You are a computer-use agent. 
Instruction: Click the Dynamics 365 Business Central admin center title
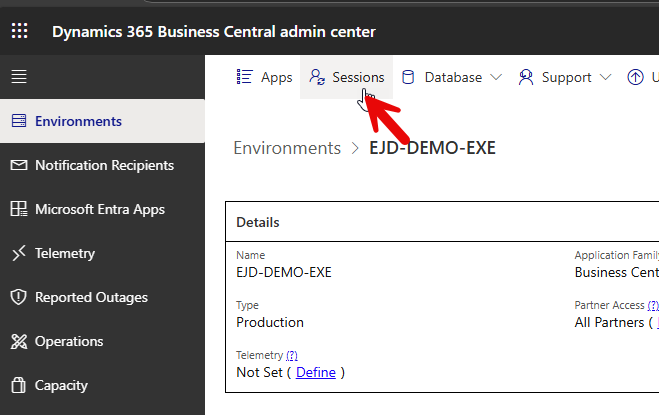pos(214,32)
